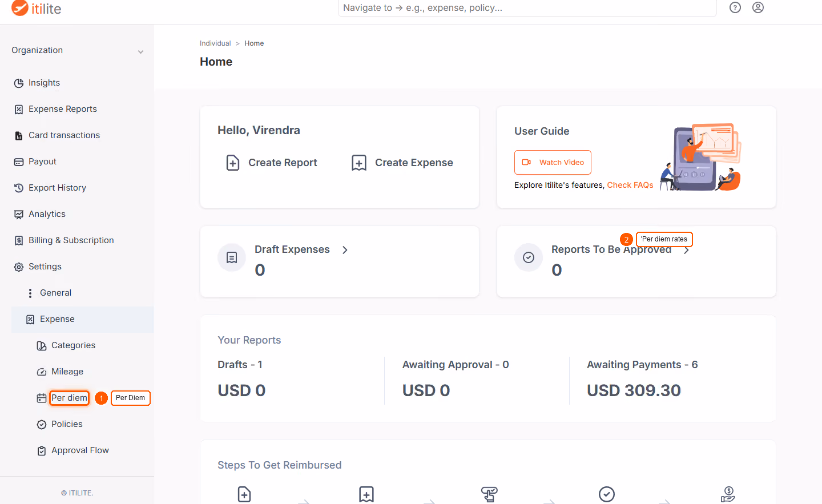Open Approval Flow settings page
This screenshot has height=504, width=822.
point(80,450)
